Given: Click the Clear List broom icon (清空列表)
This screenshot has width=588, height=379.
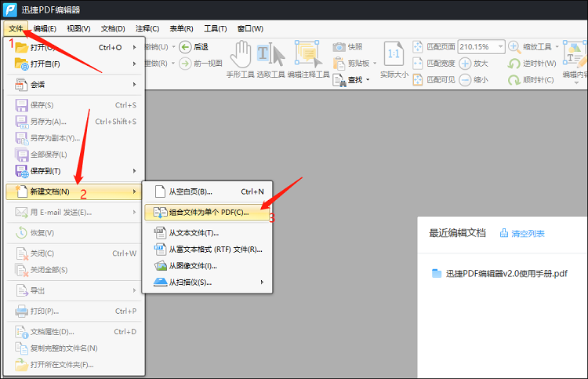Looking at the screenshot, I should tap(504, 233).
